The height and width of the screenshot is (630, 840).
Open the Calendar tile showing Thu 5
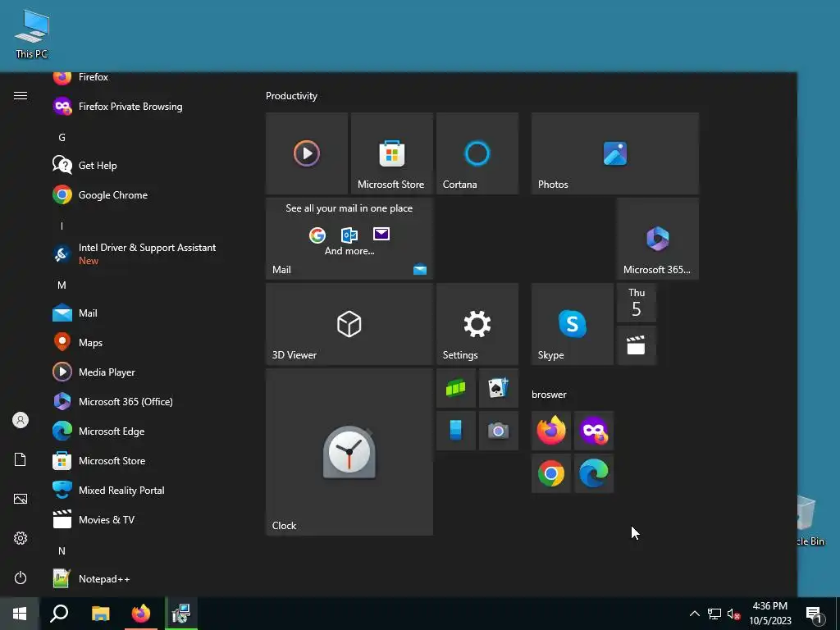637,303
